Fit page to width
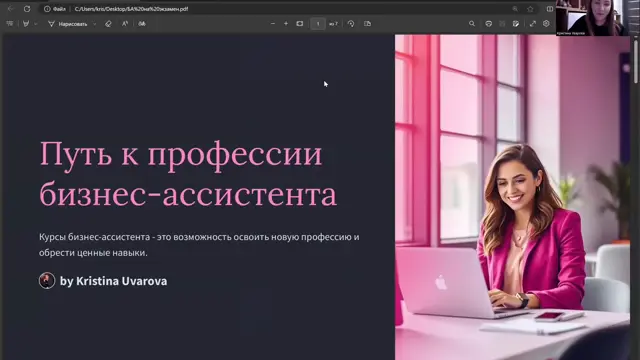This screenshot has width=640, height=360. pos(300,24)
